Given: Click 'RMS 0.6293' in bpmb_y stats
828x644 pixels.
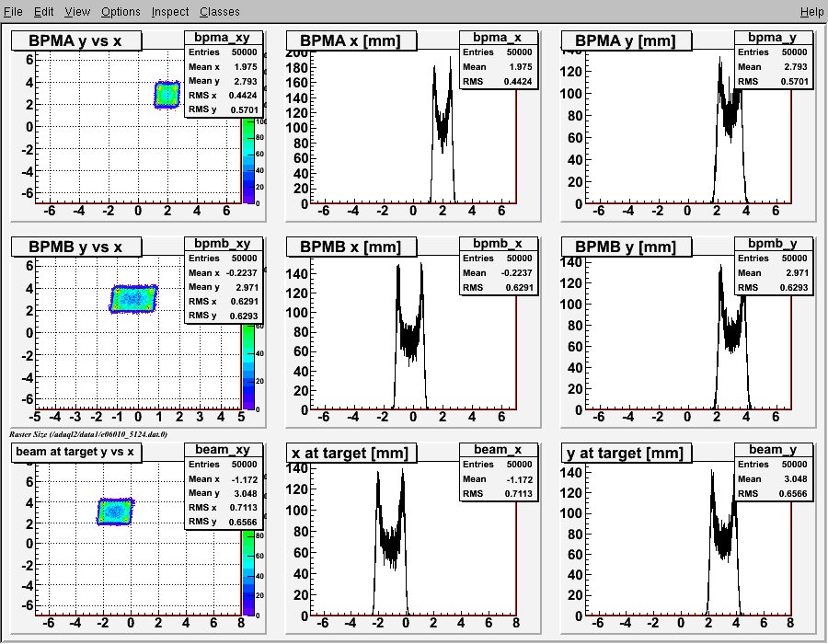Looking at the screenshot, I should (x=773, y=288).
